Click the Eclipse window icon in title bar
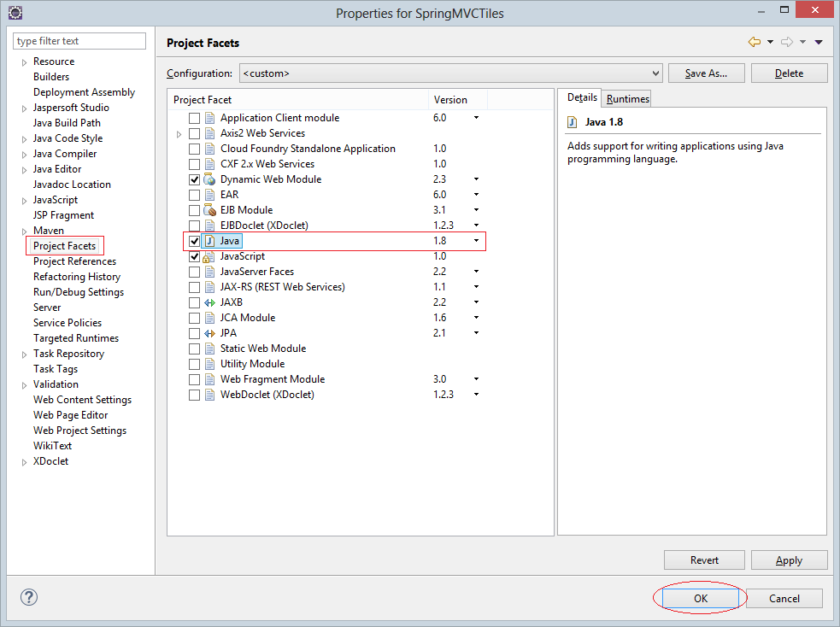 coord(15,13)
